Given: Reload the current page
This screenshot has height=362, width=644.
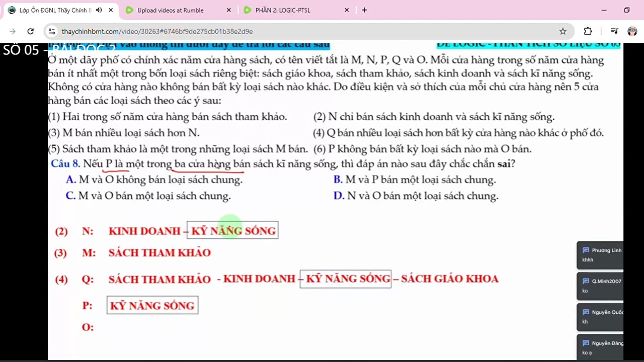Looking at the screenshot, I should (31, 31).
